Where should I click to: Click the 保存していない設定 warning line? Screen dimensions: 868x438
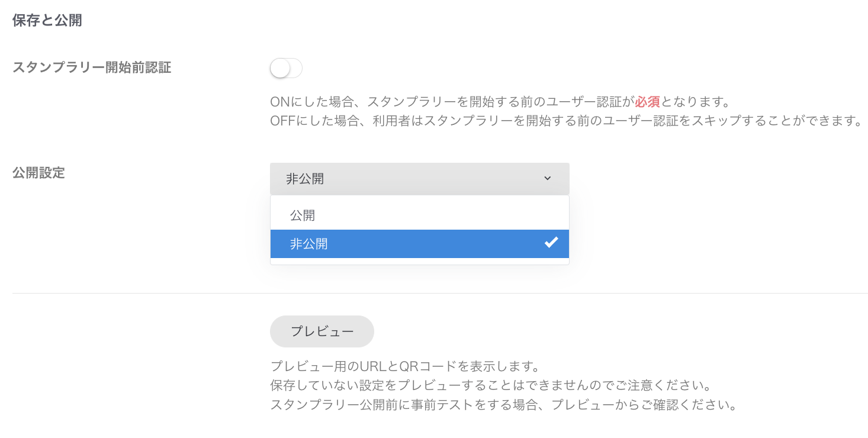490,386
